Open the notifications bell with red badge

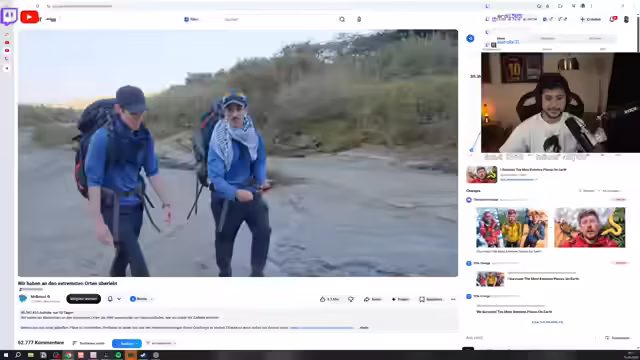click(613, 19)
